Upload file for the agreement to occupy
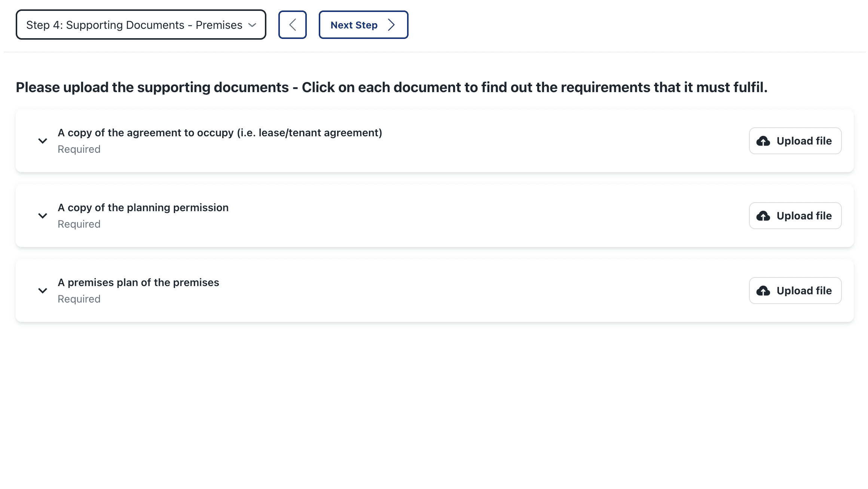The height and width of the screenshot is (489, 868). tap(795, 141)
